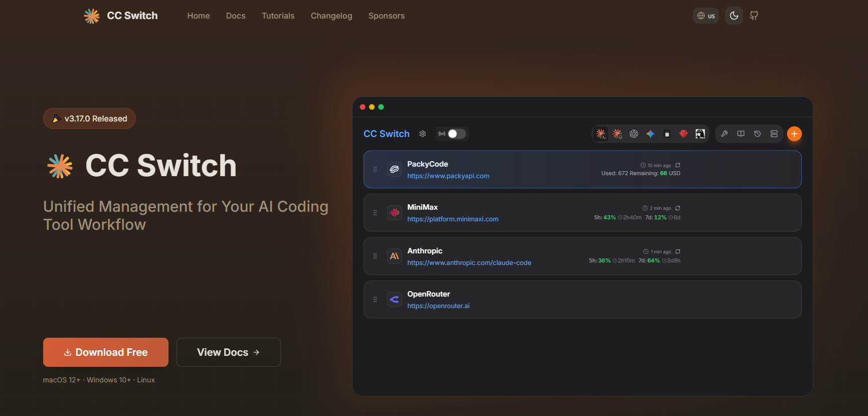Open the book prompts icon

coord(741,134)
